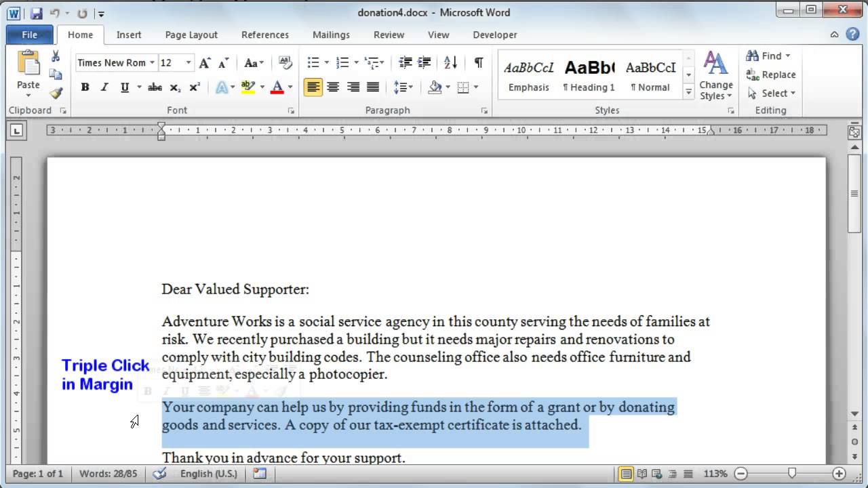Apply the Emphasis style
Image resolution: width=868 pixels, height=488 pixels.
(x=529, y=75)
